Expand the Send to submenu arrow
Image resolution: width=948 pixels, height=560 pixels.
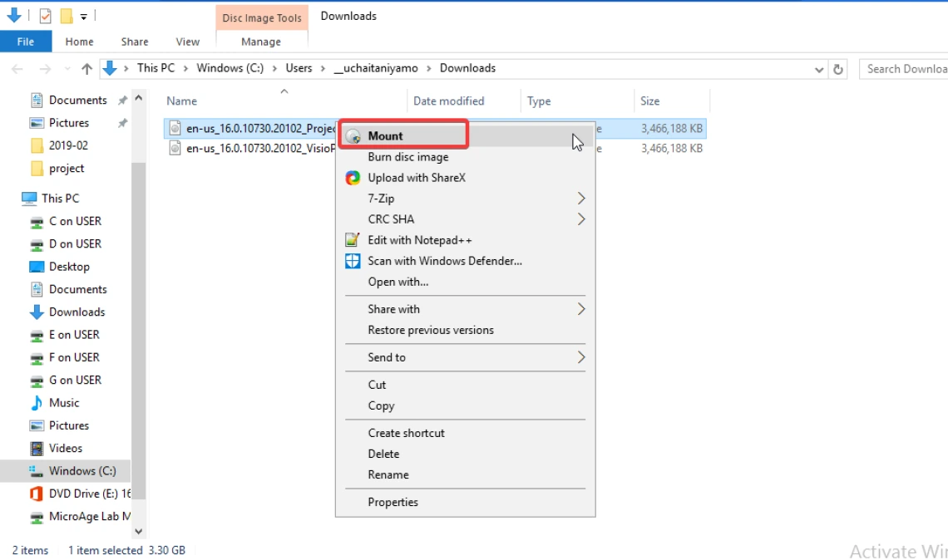click(581, 357)
